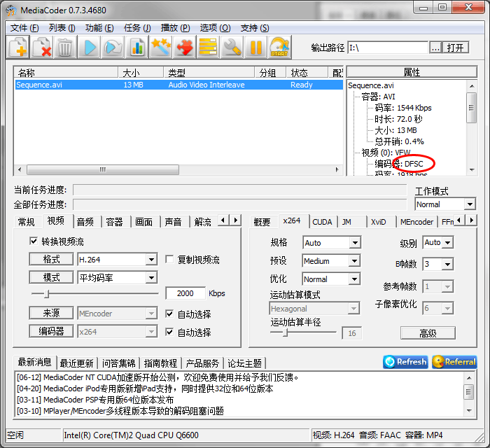This screenshot has height=448, width=490.
Task: Click the START transcoding icon
Action: point(279,47)
